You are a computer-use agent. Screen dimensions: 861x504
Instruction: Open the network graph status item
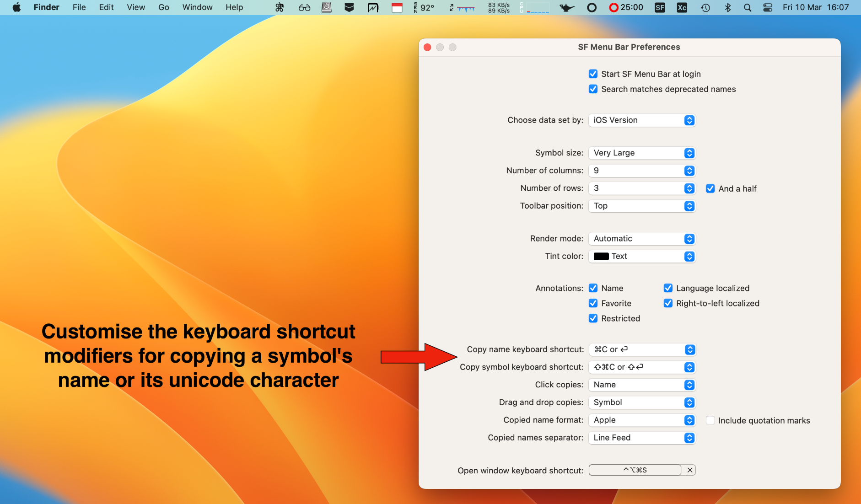coord(462,7)
